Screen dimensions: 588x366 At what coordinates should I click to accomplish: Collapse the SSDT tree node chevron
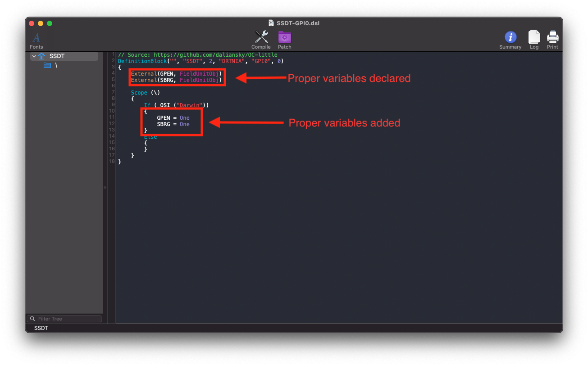34,56
